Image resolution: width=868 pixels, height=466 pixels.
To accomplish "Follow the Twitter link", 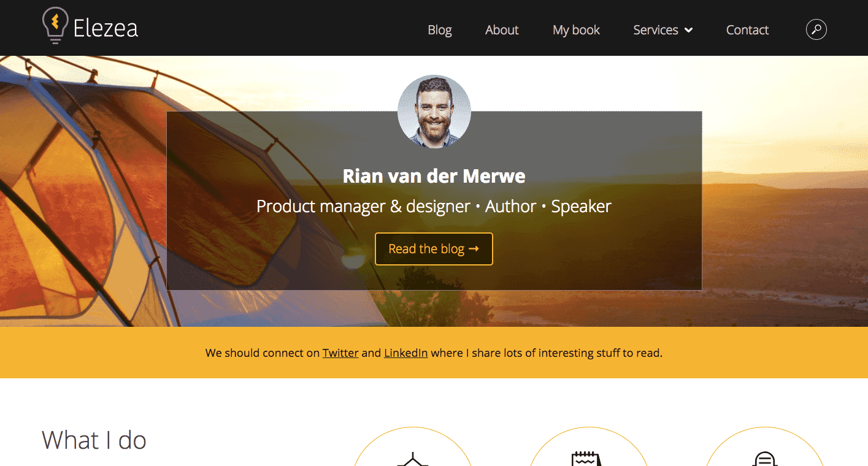I will [340, 353].
